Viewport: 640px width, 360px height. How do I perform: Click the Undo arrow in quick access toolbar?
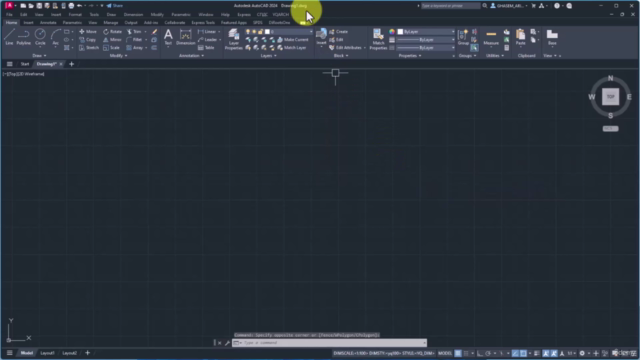pos(80,6)
